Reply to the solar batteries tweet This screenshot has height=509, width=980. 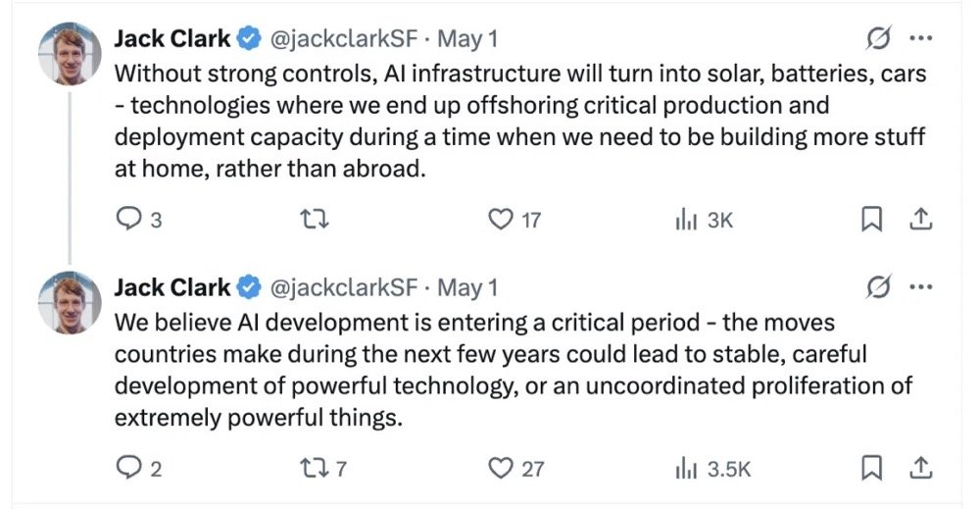129,220
